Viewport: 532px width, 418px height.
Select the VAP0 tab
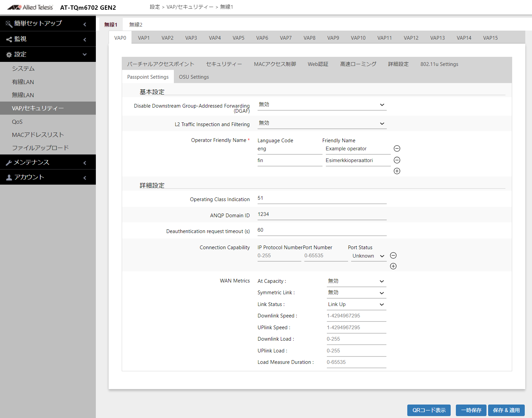coord(120,38)
